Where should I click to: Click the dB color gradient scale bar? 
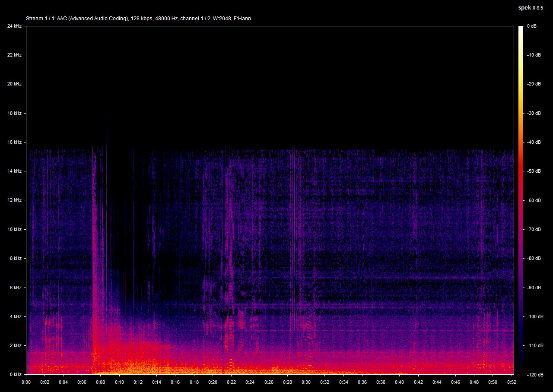click(521, 200)
